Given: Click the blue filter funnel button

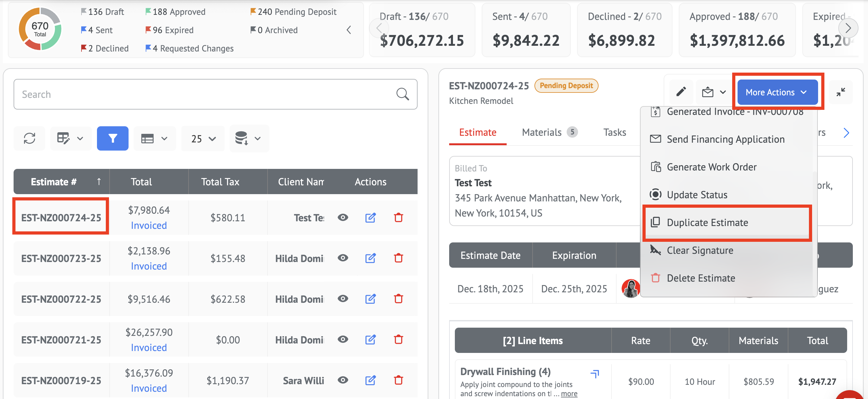Looking at the screenshot, I should click(x=112, y=138).
